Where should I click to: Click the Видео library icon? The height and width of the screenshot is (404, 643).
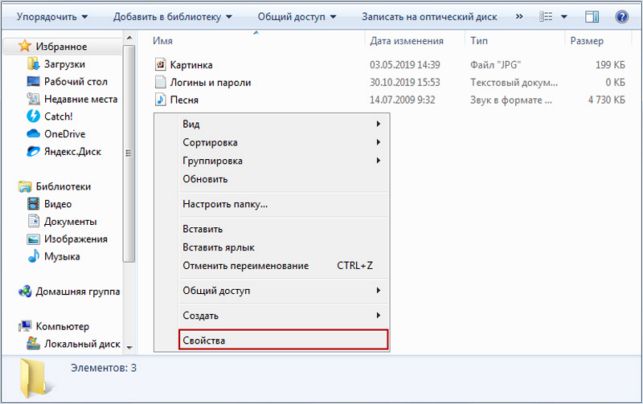coord(33,204)
